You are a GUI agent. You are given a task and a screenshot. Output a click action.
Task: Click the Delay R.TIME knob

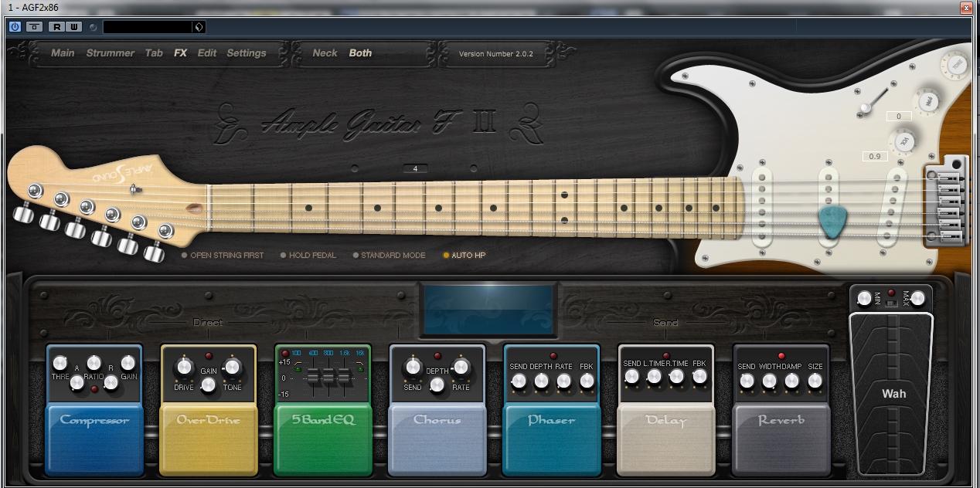click(677, 376)
